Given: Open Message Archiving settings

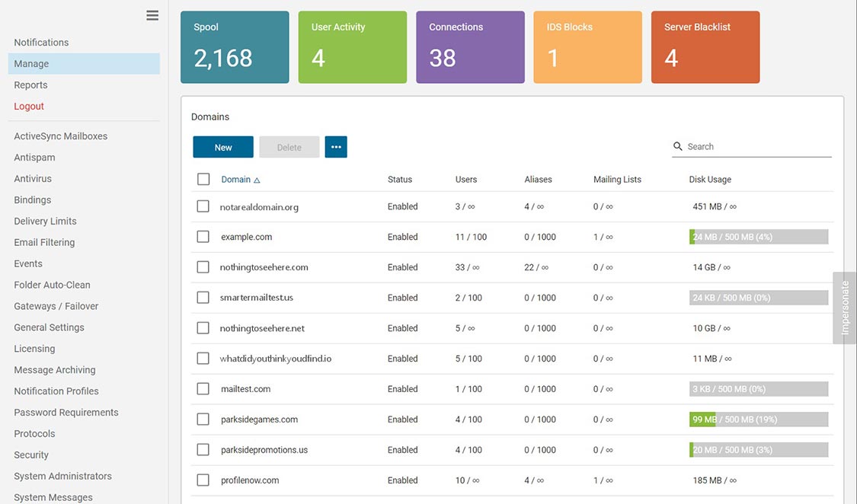Looking at the screenshot, I should (x=55, y=370).
